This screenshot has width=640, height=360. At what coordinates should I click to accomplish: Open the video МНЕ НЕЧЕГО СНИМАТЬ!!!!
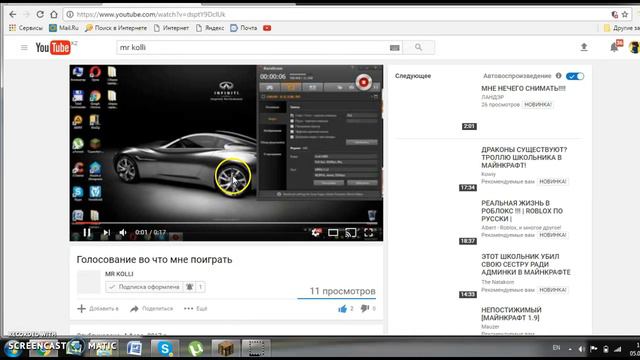click(x=523, y=89)
